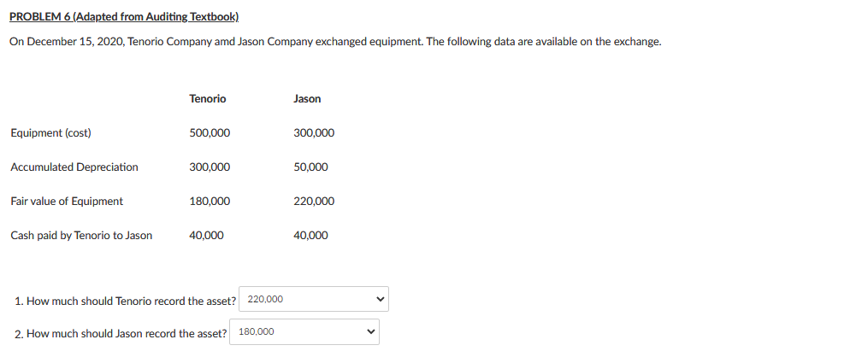The image size is (868, 363).
Task: Select the Cash paid by Tenorio label
Action: click(81, 236)
